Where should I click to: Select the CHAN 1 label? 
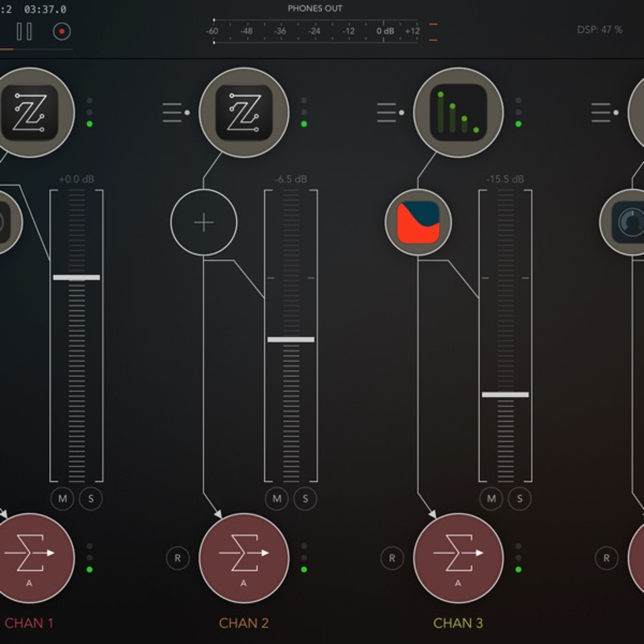pyautogui.click(x=29, y=623)
